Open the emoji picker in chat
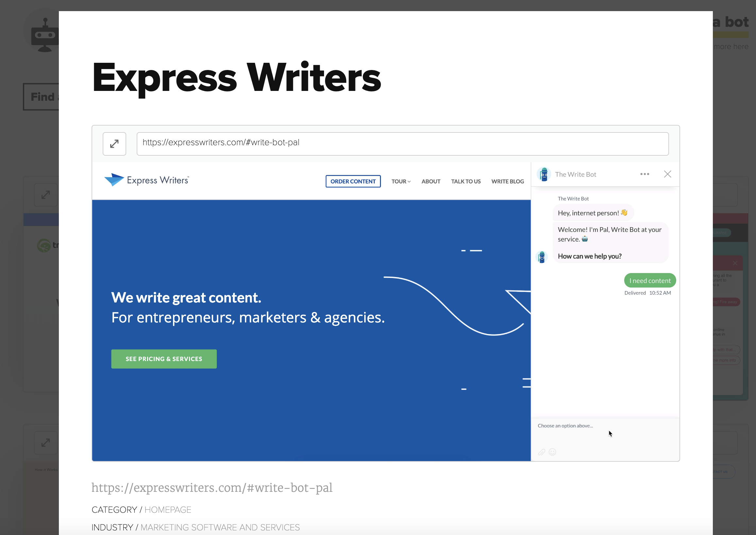The image size is (756, 535). pyautogui.click(x=552, y=452)
